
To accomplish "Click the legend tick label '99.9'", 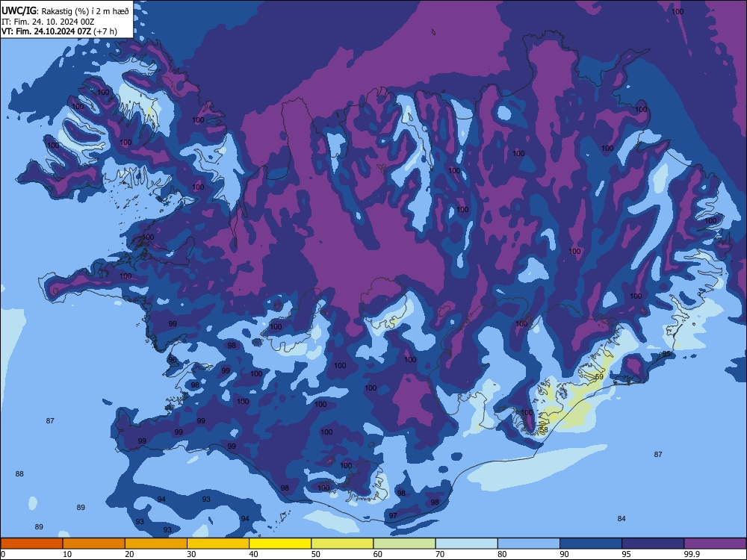I will tap(692, 554).
